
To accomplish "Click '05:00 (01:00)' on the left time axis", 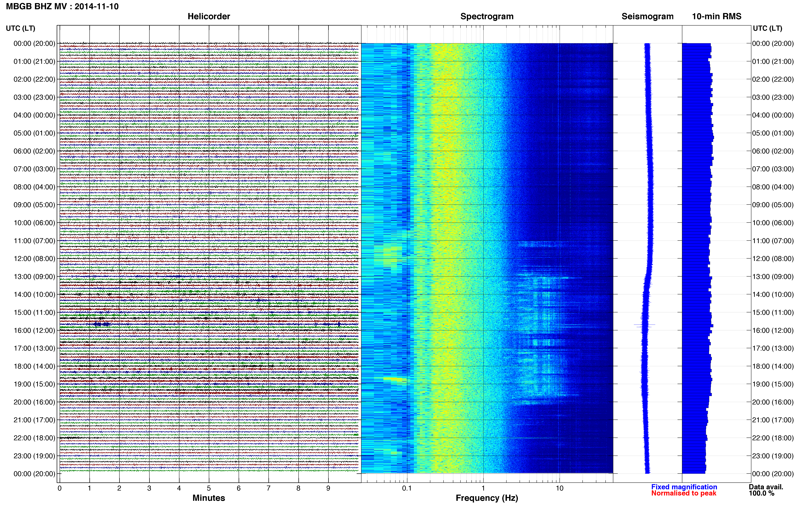I will 34,133.
